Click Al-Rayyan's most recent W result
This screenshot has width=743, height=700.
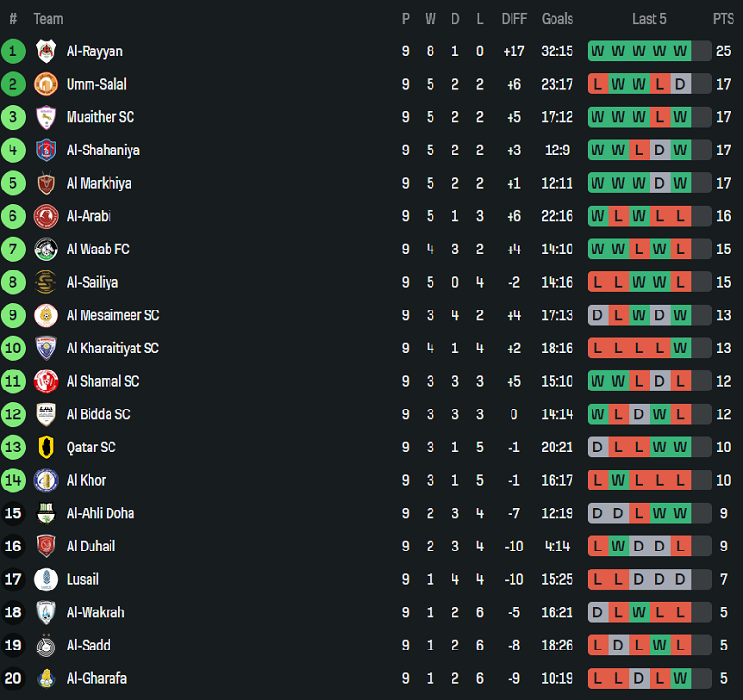(680, 51)
